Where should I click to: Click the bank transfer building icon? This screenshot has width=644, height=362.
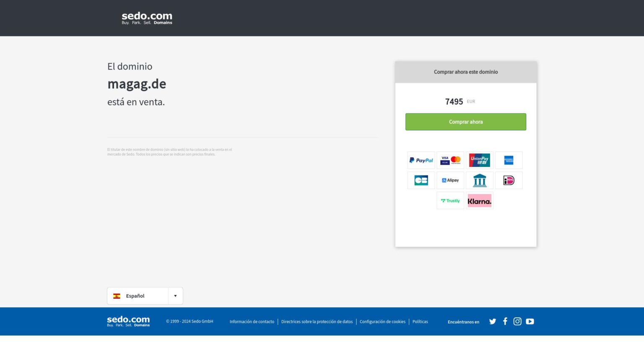pos(479,180)
